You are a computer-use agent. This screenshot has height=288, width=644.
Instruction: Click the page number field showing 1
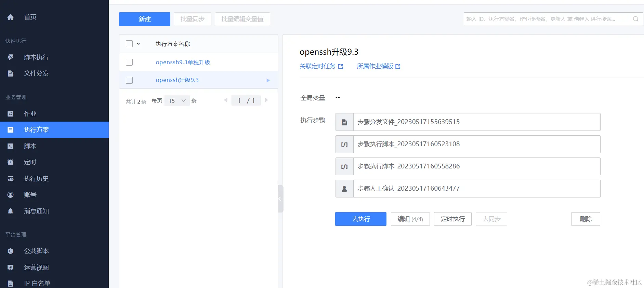[x=239, y=100]
